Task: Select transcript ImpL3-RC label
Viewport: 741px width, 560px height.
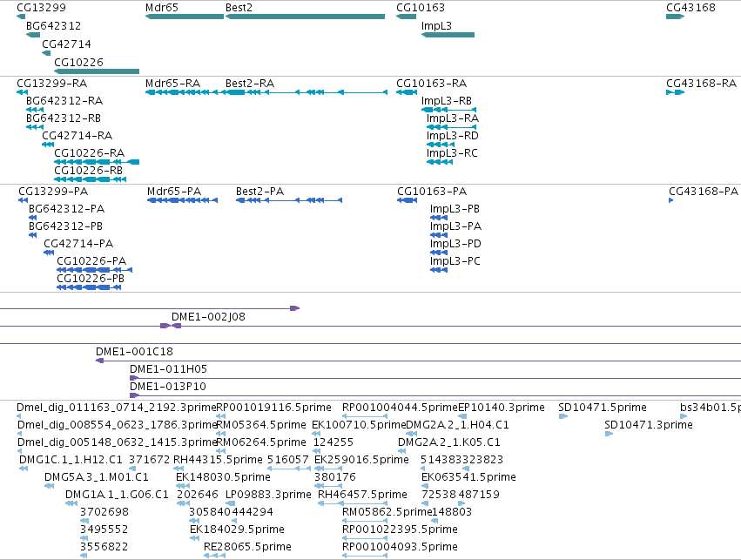Action: 452,153
